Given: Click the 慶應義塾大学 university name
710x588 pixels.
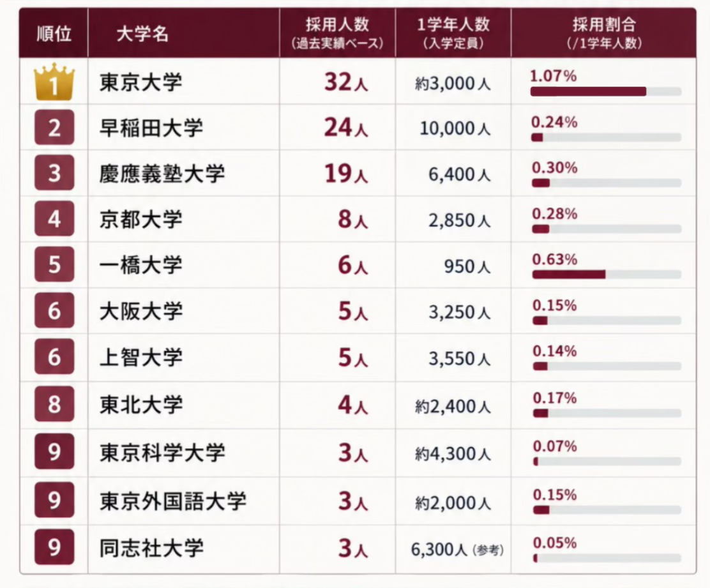Looking at the screenshot, I should (162, 174).
